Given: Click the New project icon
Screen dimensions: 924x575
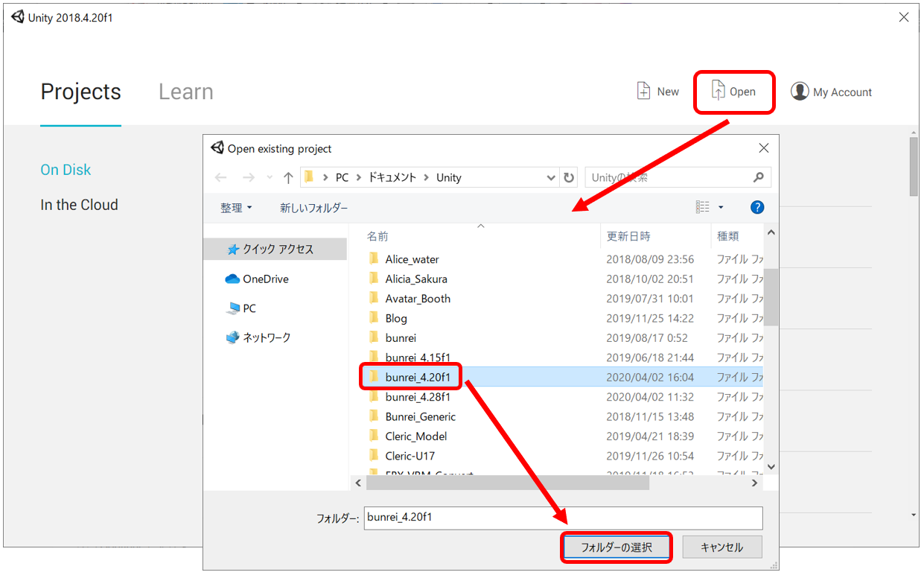Looking at the screenshot, I should tap(644, 92).
